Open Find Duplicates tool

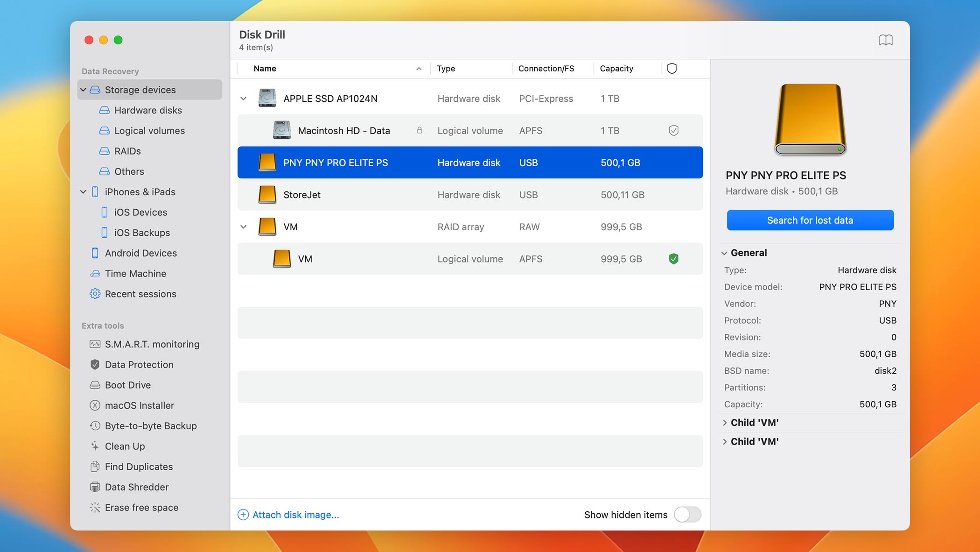point(131,467)
